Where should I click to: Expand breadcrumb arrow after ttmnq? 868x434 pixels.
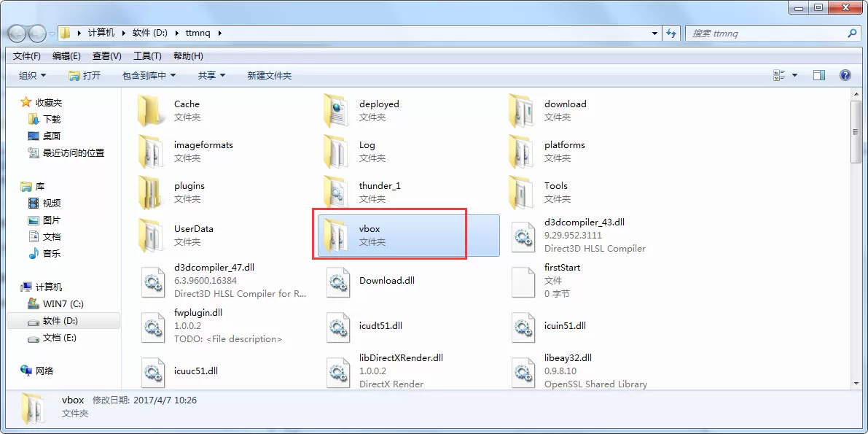(x=220, y=34)
